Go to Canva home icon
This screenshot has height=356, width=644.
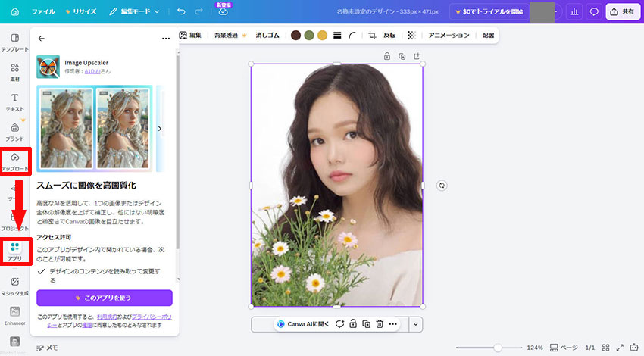15,11
